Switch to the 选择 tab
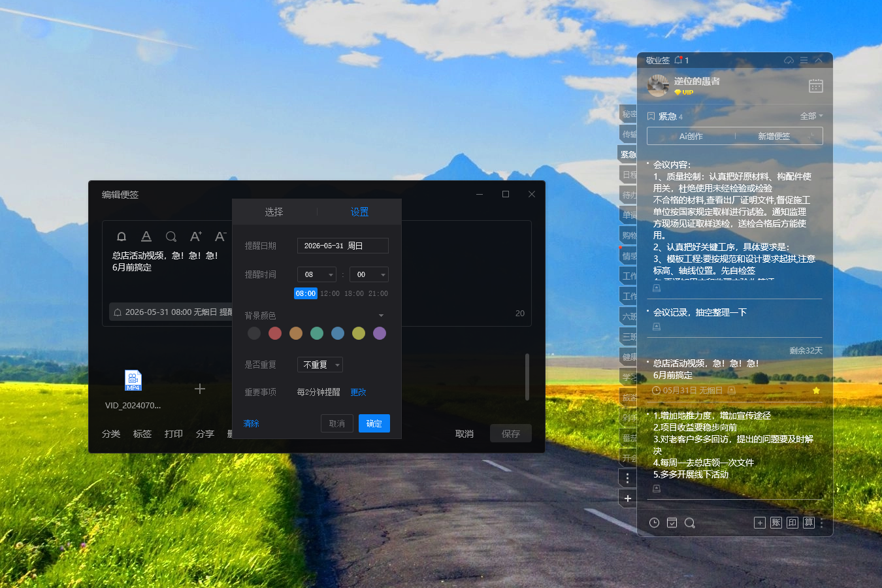The image size is (882, 588). [274, 212]
